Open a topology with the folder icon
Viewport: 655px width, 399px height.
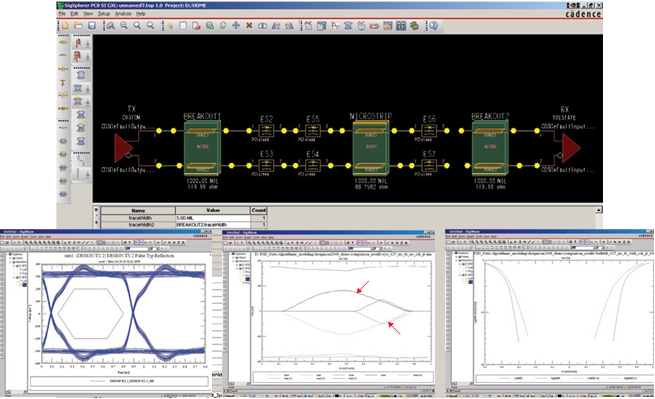(x=78, y=26)
